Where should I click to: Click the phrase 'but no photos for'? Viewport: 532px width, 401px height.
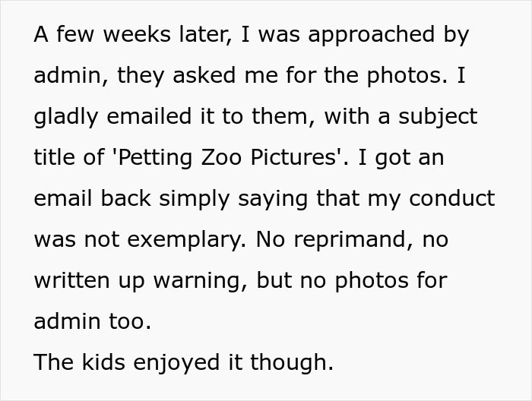click(x=352, y=281)
